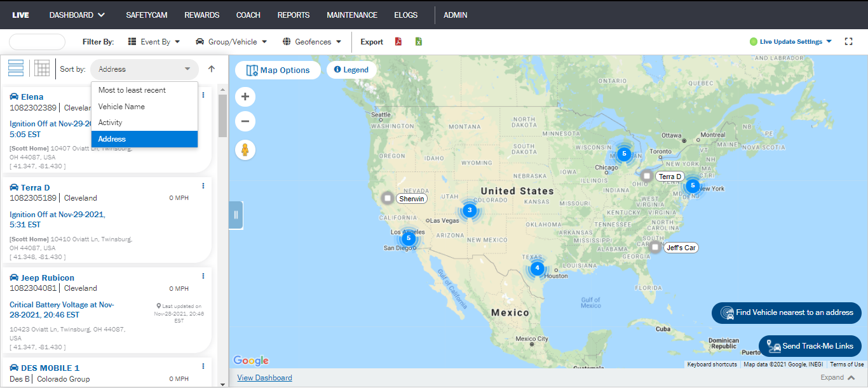868x388 pixels.
Task: Click Find Vehicle nearest to an address
Action: [x=787, y=312]
